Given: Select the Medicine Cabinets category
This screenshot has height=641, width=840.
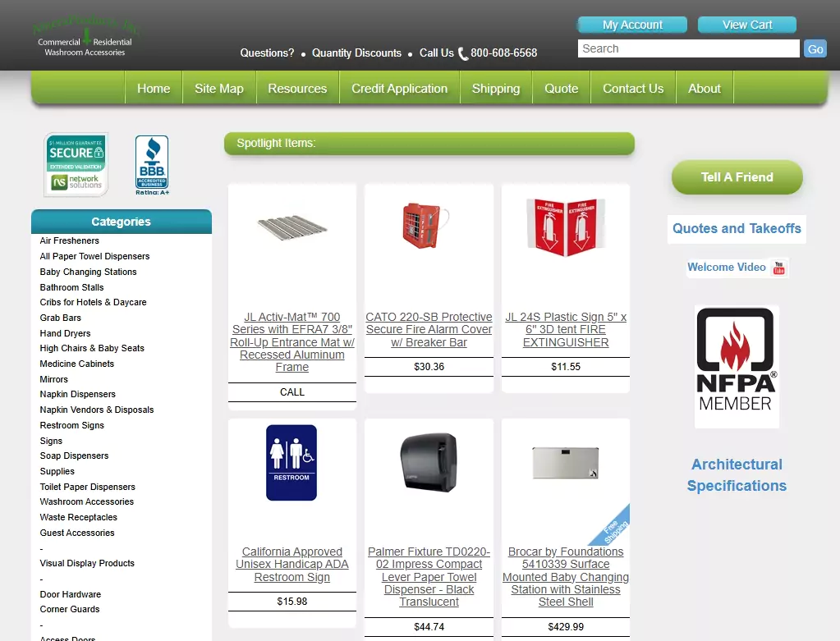Looking at the screenshot, I should pos(77,364).
